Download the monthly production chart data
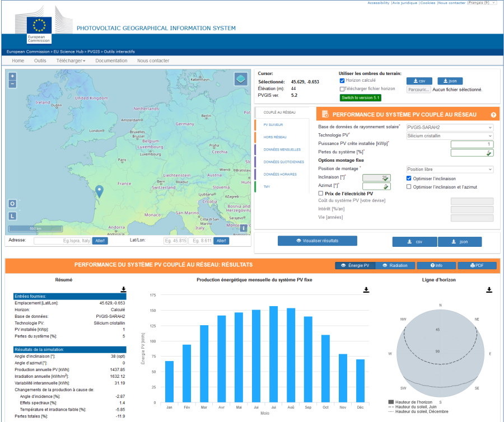 click(366, 289)
